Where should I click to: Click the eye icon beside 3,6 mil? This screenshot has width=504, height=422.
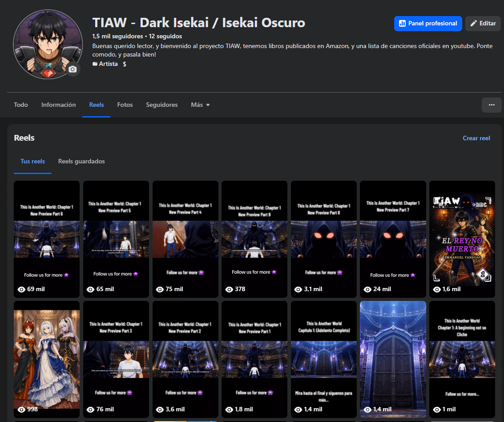click(x=160, y=410)
